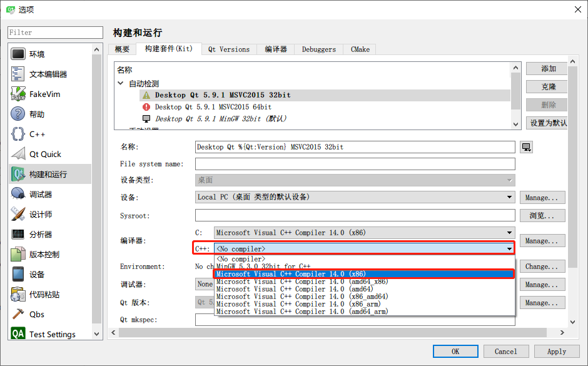Click the Filter search field
This screenshot has height=366, width=588.
coord(55,33)
